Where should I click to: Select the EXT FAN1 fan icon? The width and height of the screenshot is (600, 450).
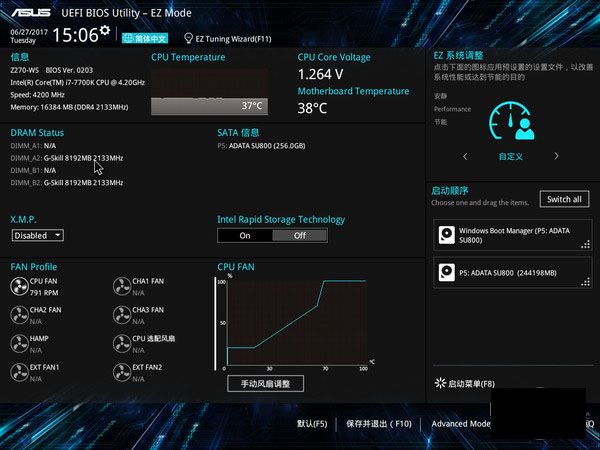tap(19, 373)
